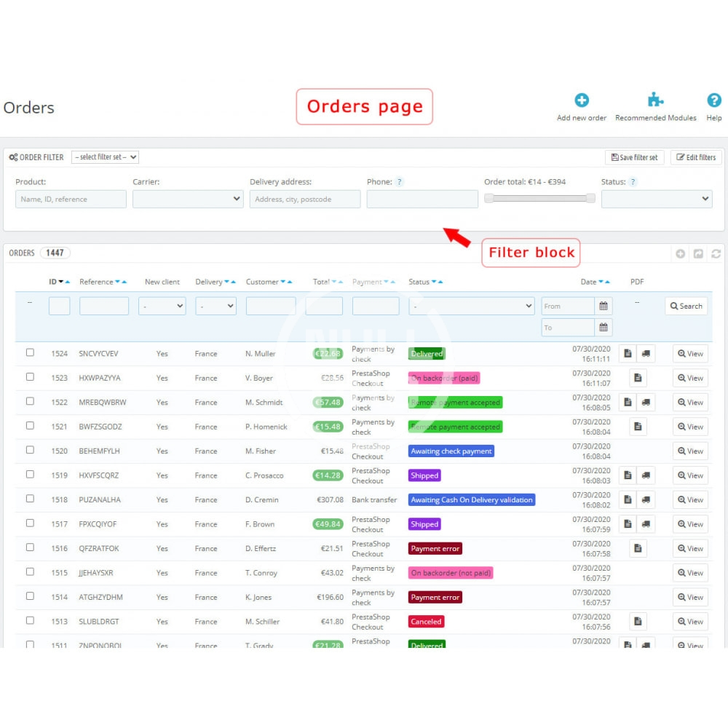Tick the checkbox for order 1520
Screen dimensions: 728x728
[30, 450]
